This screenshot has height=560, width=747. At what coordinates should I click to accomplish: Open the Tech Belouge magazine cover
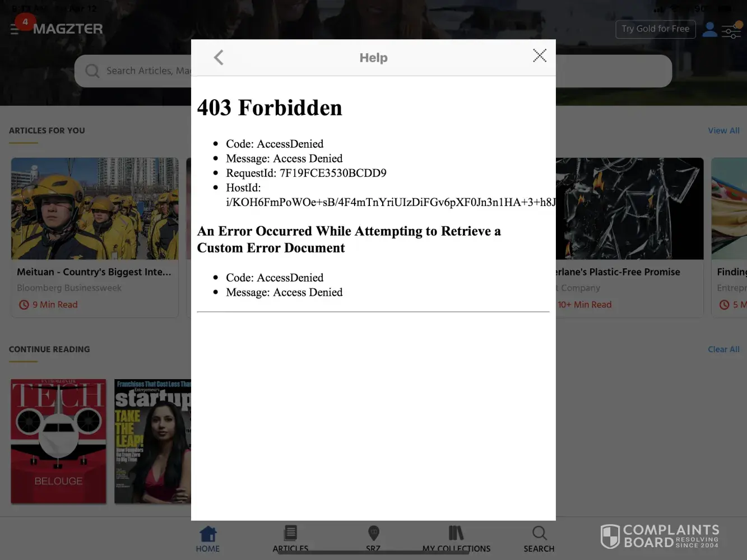(x=58, y=441)
